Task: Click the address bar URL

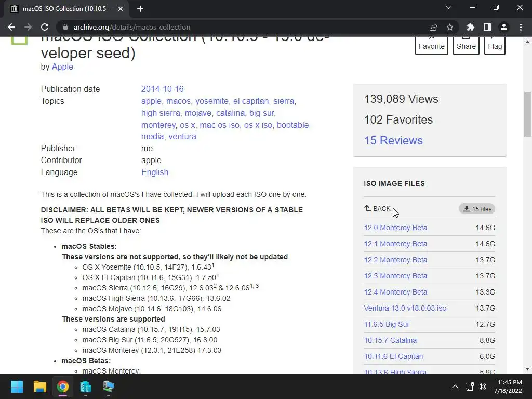Action: pos(132,27)
